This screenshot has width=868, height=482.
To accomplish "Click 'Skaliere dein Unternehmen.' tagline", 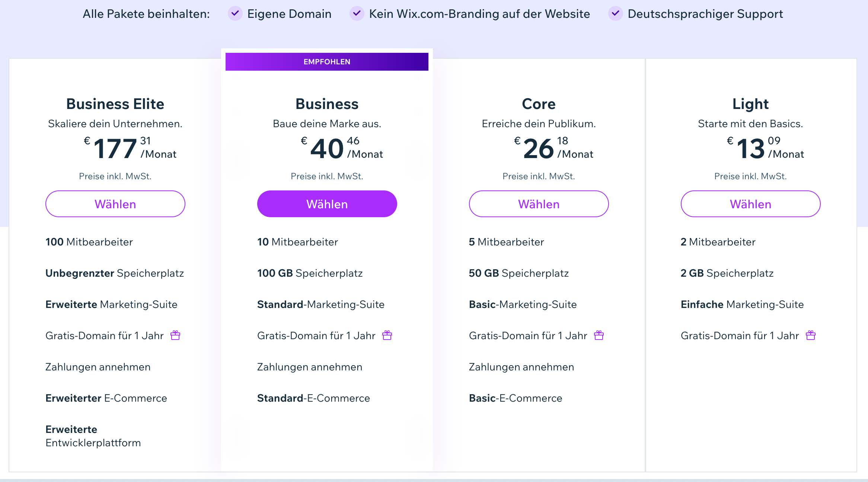I will point(115,123).
